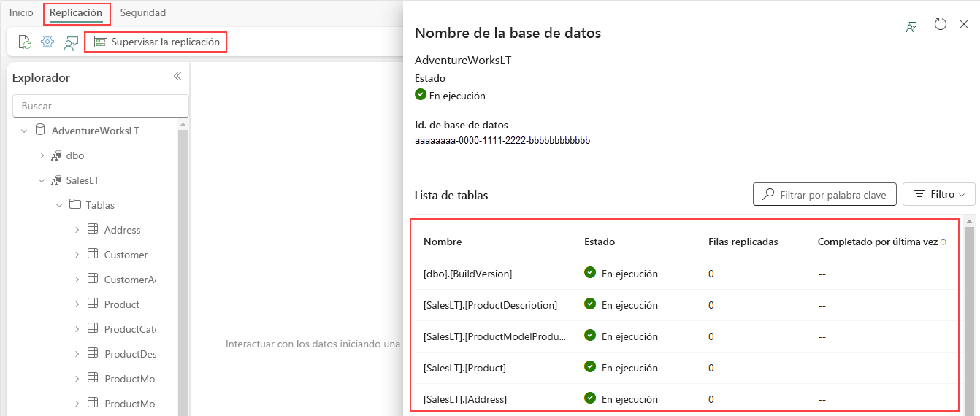Select the ProductDes table in tree

click(x=130, y=354)
